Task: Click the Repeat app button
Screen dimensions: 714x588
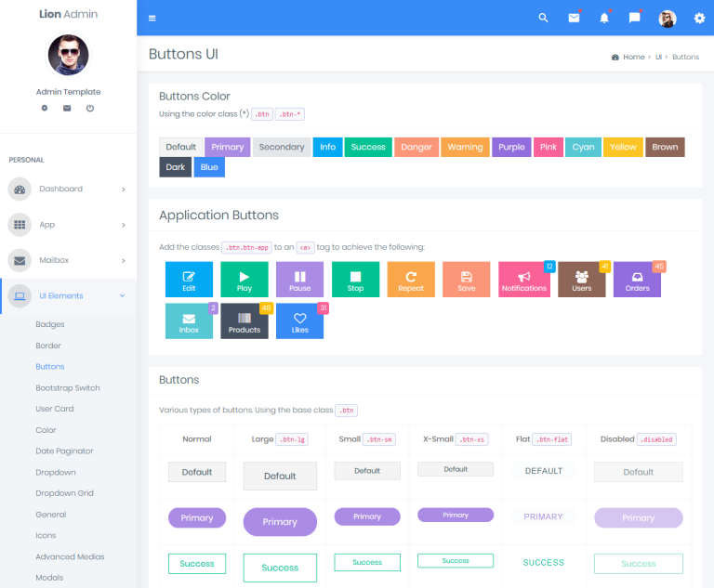Action: (411, 280)
